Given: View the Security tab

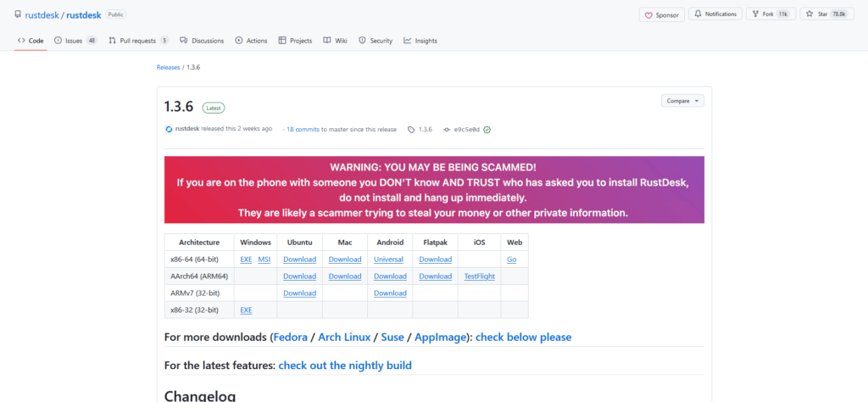Looking at the screenshot, I should [376, 41].
